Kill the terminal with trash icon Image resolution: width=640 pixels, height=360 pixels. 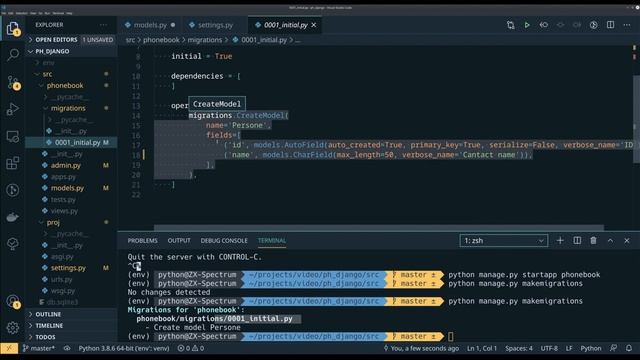coord(593,240)
